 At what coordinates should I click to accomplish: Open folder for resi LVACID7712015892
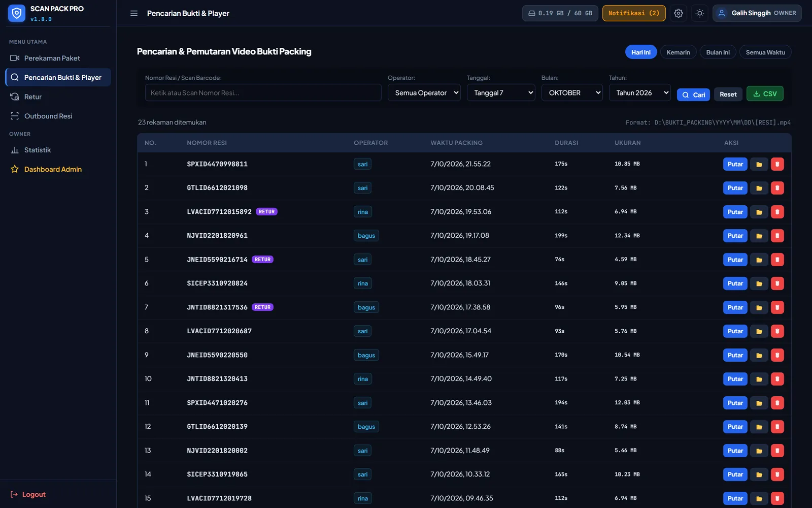point(759,212)
